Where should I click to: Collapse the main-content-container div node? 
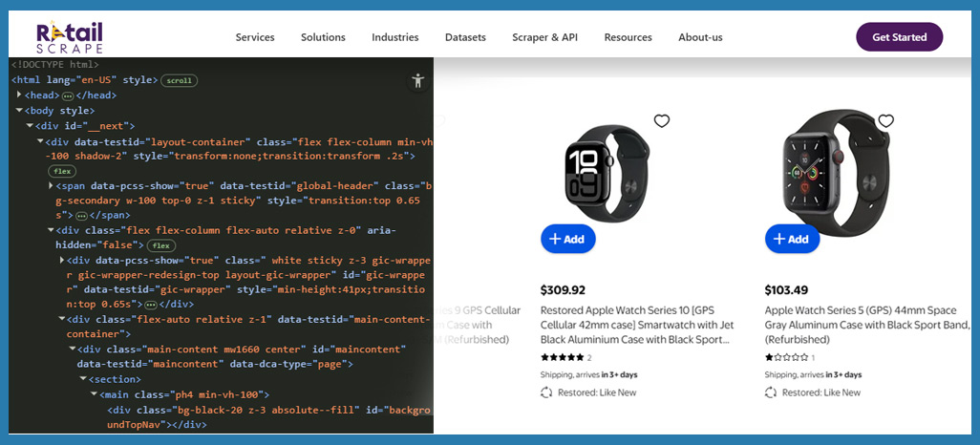pyautogui.click(x=61, y=319)
